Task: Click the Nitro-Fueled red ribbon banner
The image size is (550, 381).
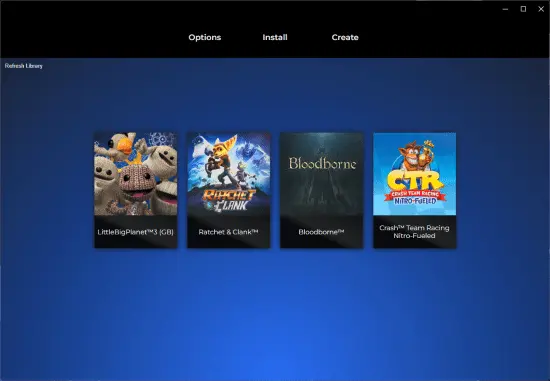Action: pyautogui.click(x=415, y=198)
